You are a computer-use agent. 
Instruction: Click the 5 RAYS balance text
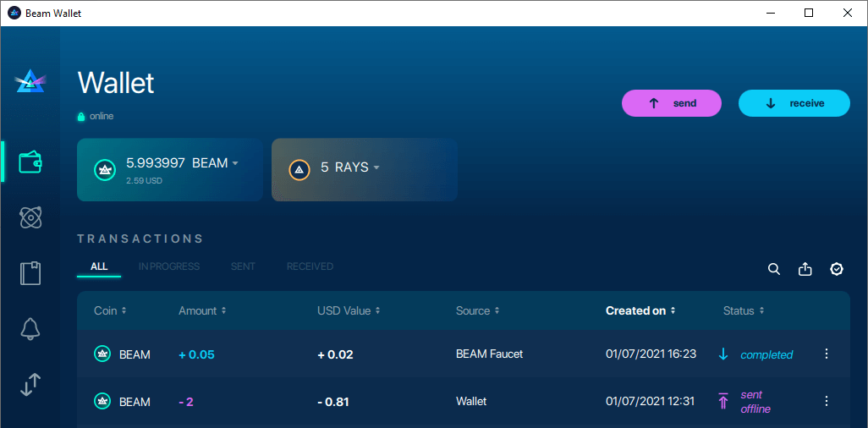click(345, 167)
